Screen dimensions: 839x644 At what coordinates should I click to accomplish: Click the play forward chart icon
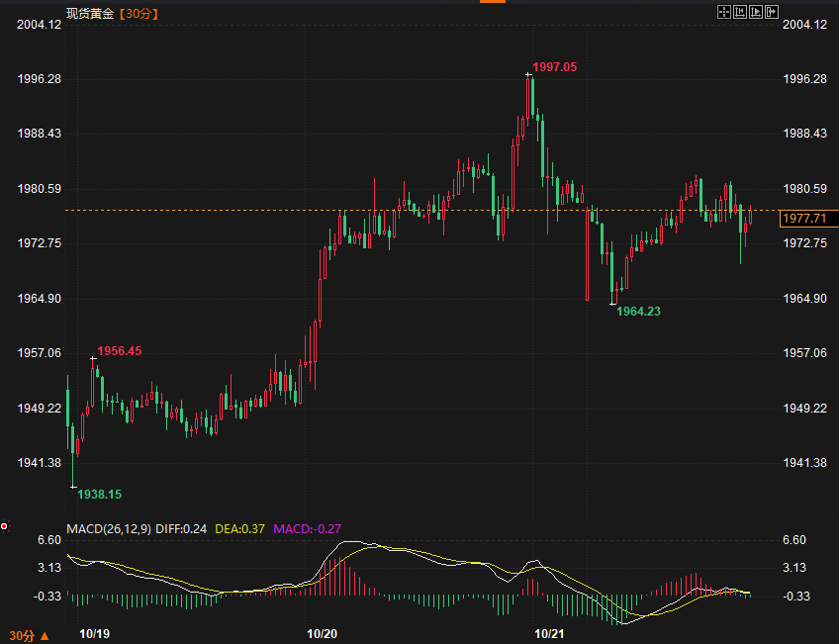coord(756,12)
